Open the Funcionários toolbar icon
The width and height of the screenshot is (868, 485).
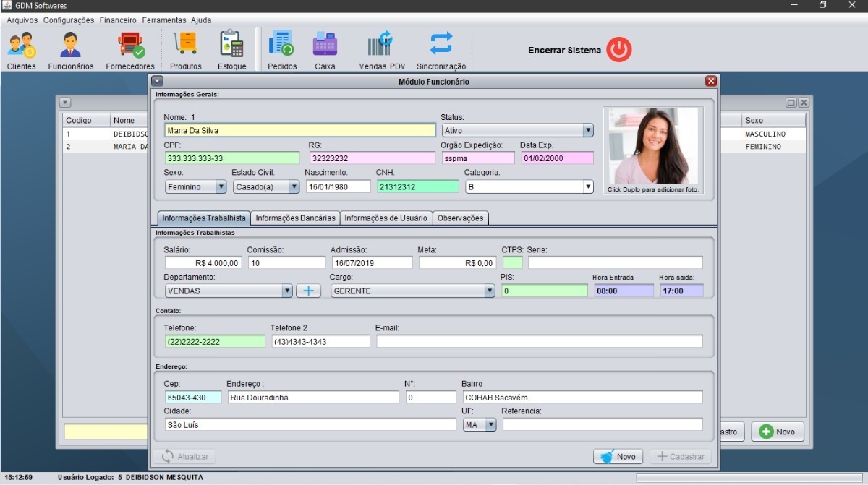point(70,46)
